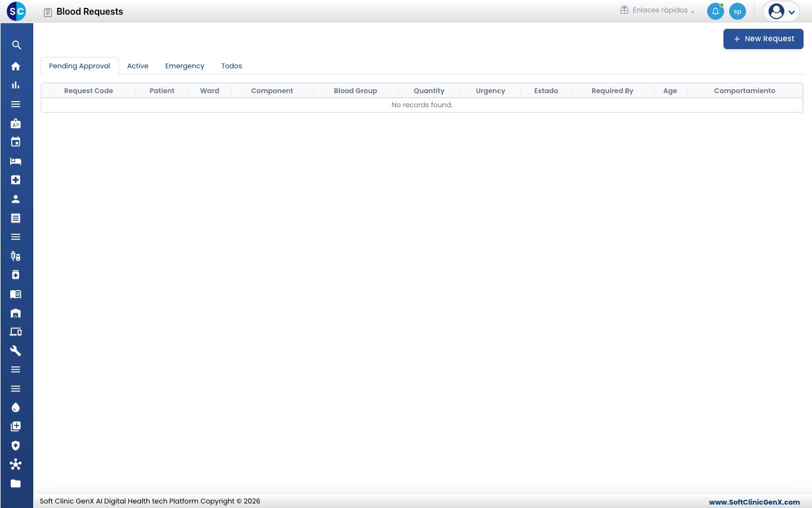The image size is (812, 508).
Task: Open the www.SoftClinicGenX.com link
Action: click(754, 502)
